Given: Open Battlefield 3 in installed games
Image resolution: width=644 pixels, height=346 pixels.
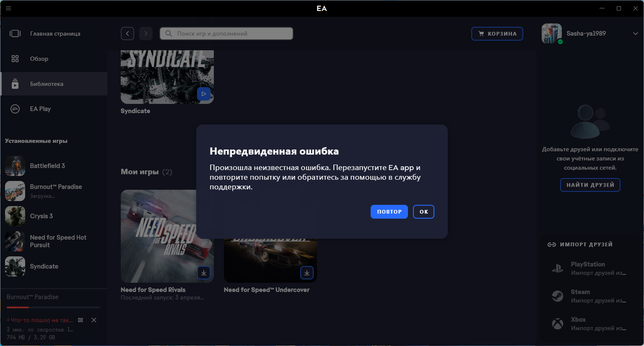Looking at the screenshot, I should click(54, 166).
